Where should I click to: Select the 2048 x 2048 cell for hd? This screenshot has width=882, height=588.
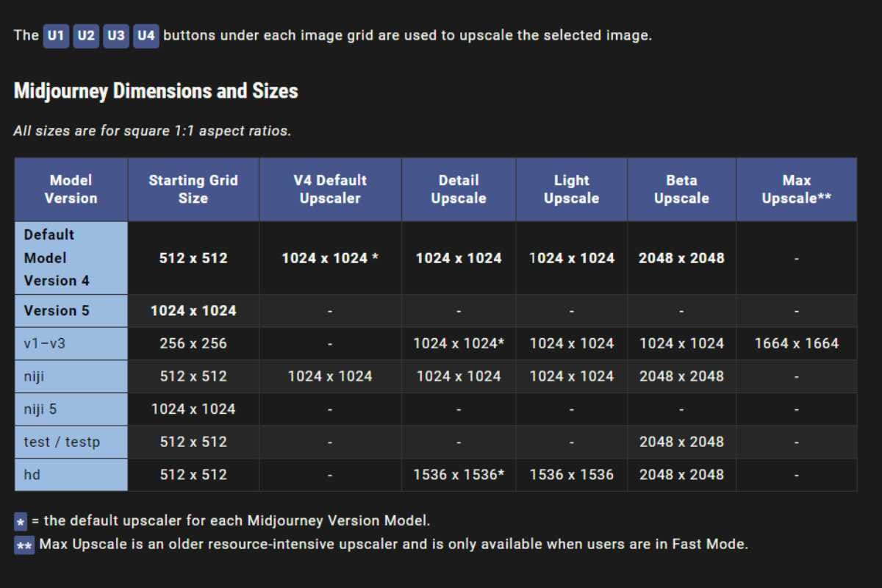click(x=681, y=475)
